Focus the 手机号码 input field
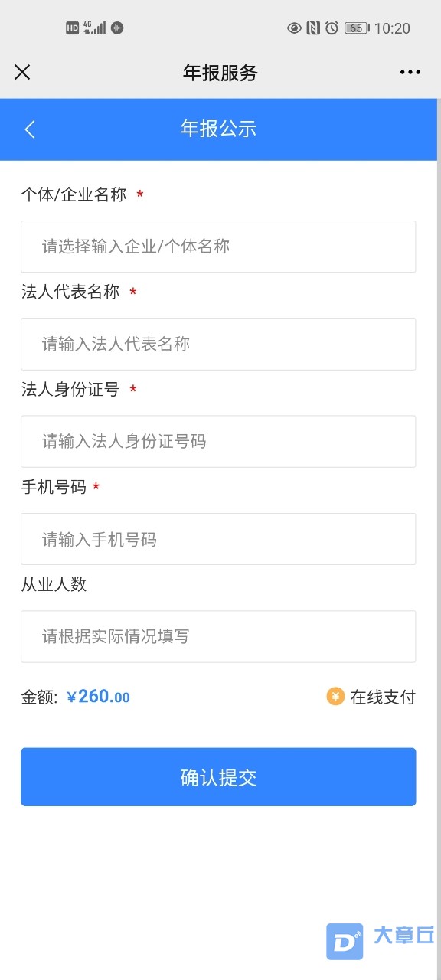This screenshot has height=980, width=441. [x=218, y=539]
